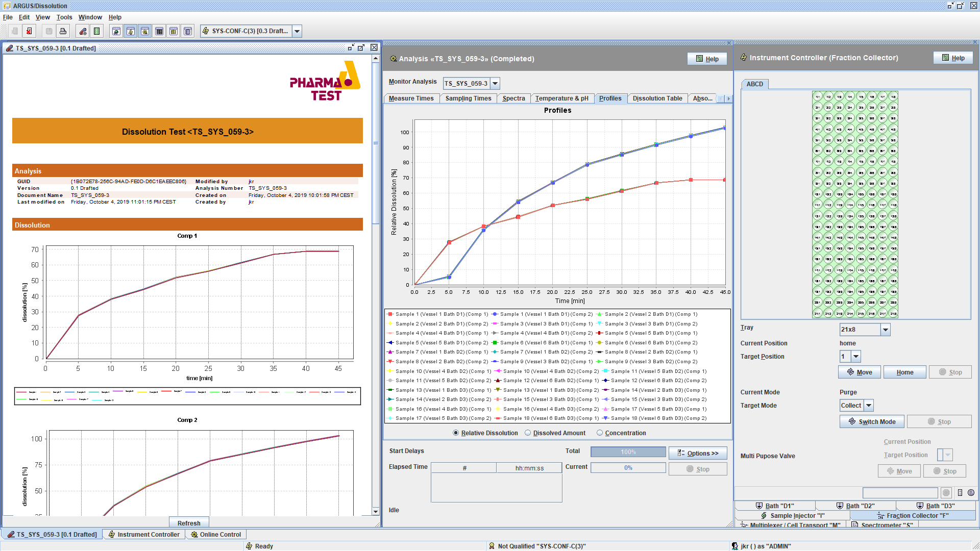Select the Concentration radio button
980x551 pixels.
tap(600, 433)
